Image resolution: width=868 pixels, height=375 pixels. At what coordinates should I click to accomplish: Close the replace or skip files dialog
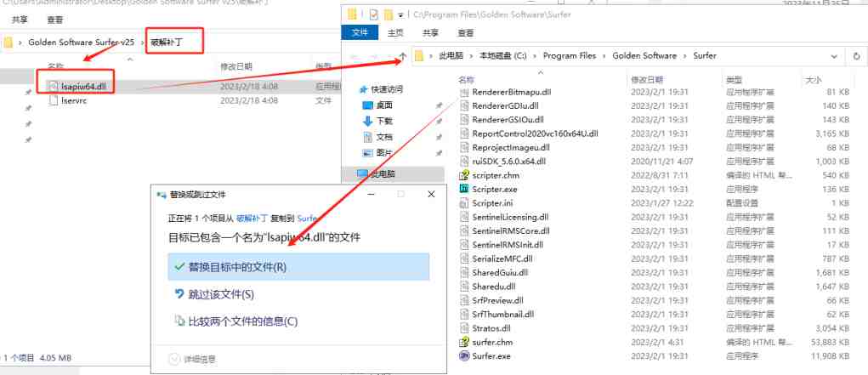(432, 195)
